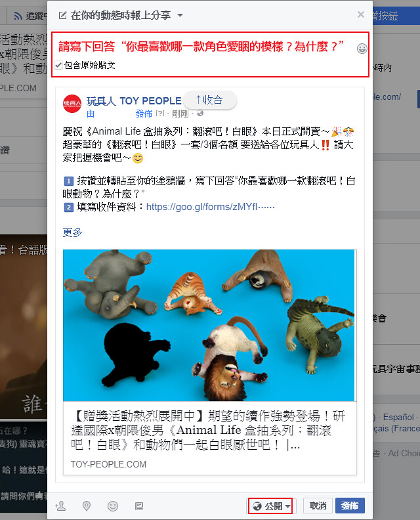This screenshot has width=420, height=520.
Task: Expand the post text via 更多
Action: (73, 232)
